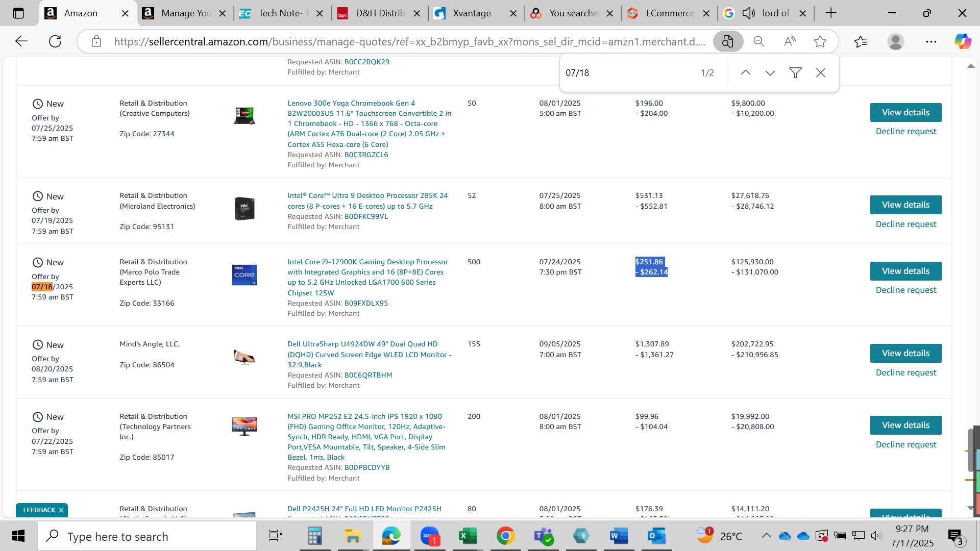This screenshot has height=551, width=980.
Task: Mute the lord of tab audio
Action: click(x=748, y=13)
